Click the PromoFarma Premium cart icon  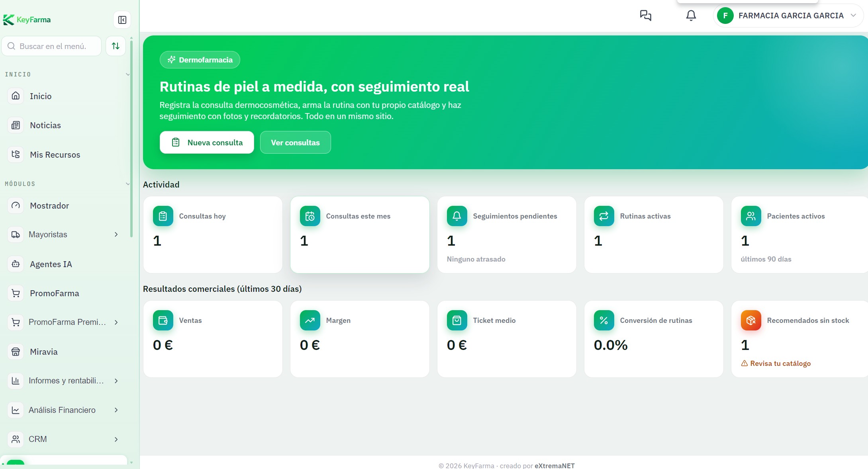click(x=16, y=322)
